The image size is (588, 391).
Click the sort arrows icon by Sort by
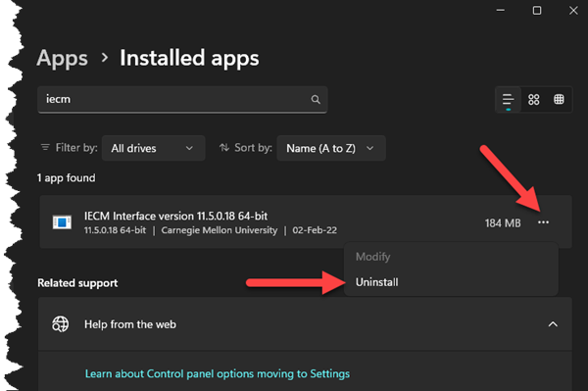coord(224,148)
